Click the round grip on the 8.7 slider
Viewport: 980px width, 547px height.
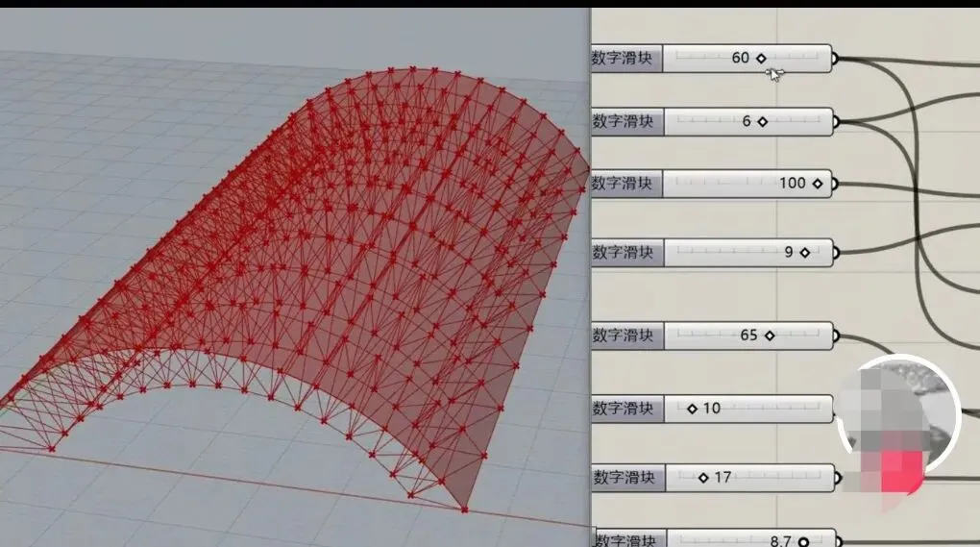pyautogui.click(x=803, y=542)
